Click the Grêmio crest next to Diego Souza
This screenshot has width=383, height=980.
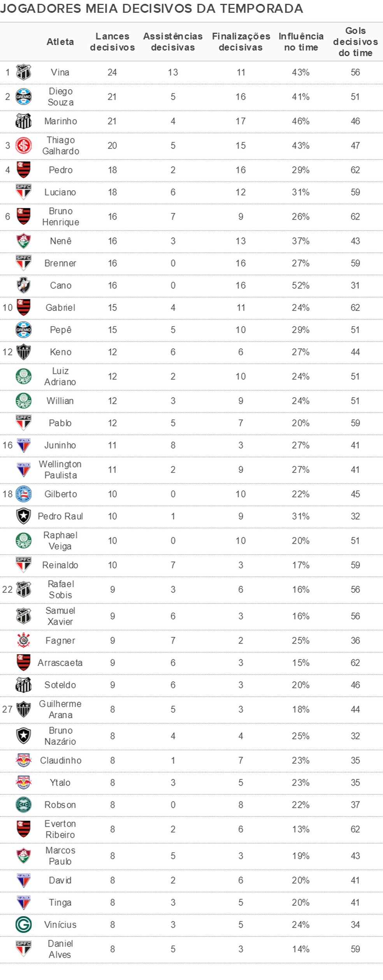pos(23,97)
